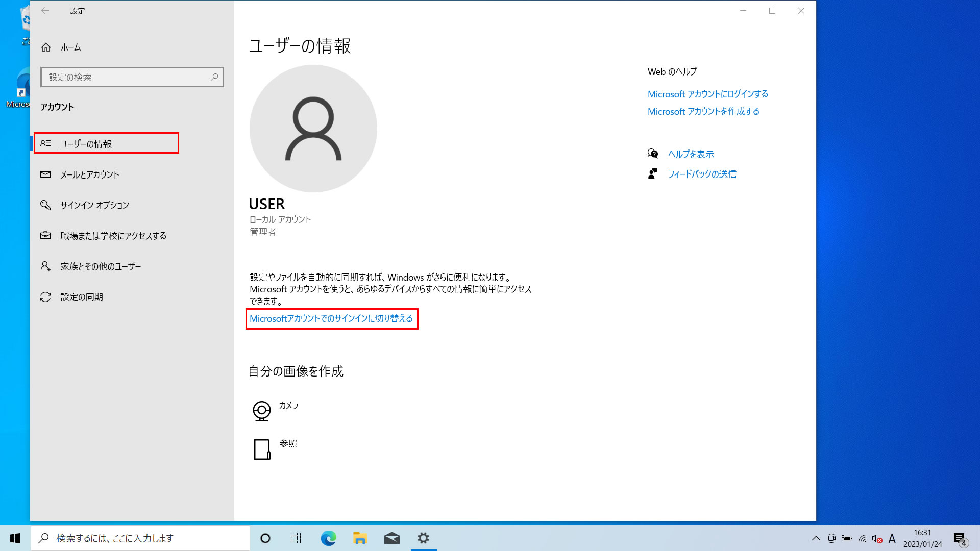Click the 設定の検索 search field
Screen dimensions: 980x551
[x=132, y=77]
